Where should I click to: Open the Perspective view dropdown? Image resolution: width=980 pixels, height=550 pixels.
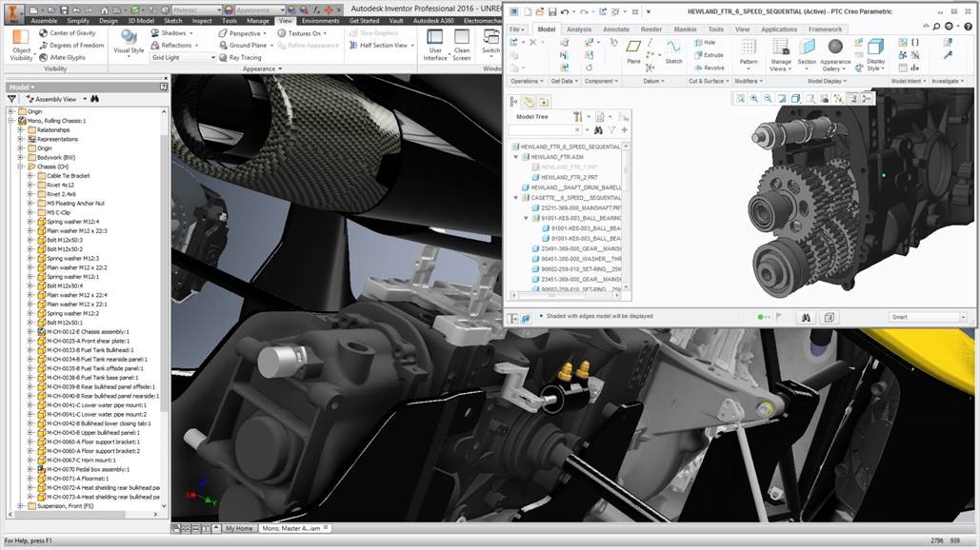(x=243, y=33)
